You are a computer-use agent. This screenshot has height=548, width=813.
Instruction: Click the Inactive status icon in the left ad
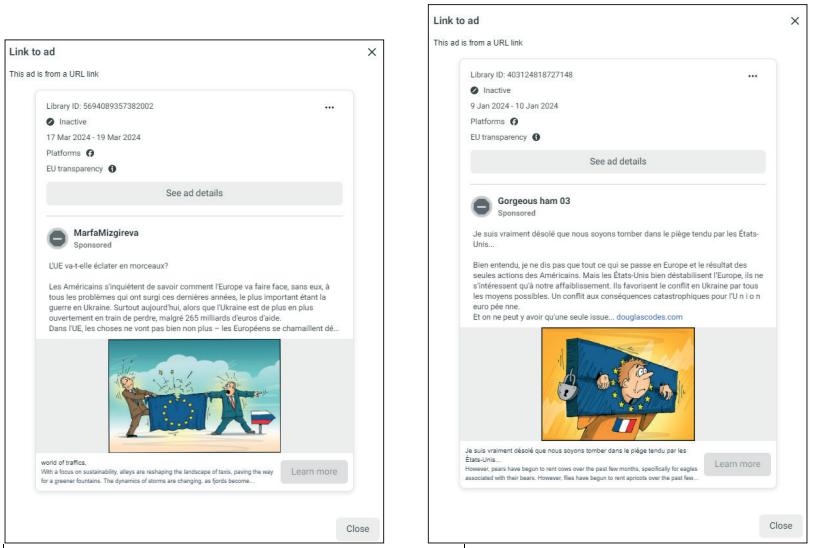pyautogui.click(x=50, y=122)
